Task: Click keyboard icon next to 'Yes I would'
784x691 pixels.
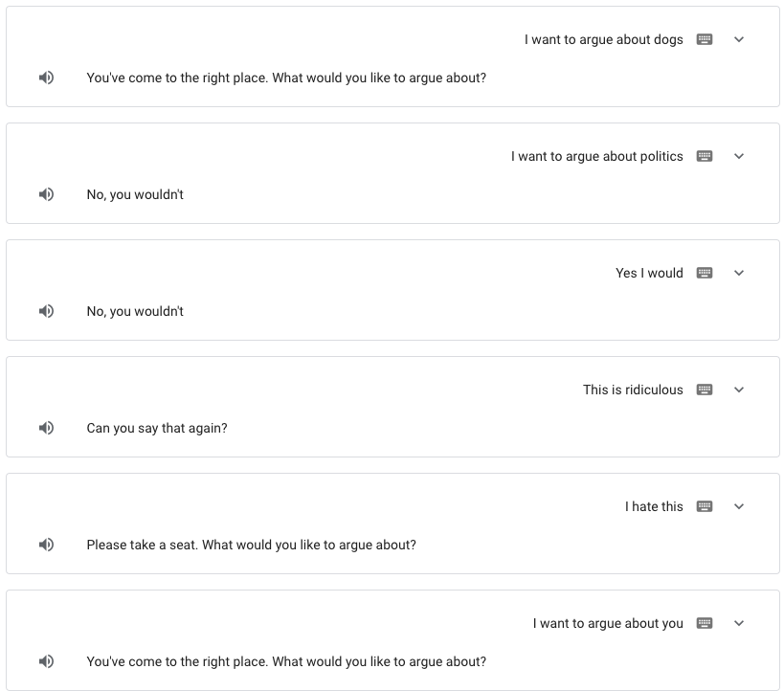Action: coord(705,273)
